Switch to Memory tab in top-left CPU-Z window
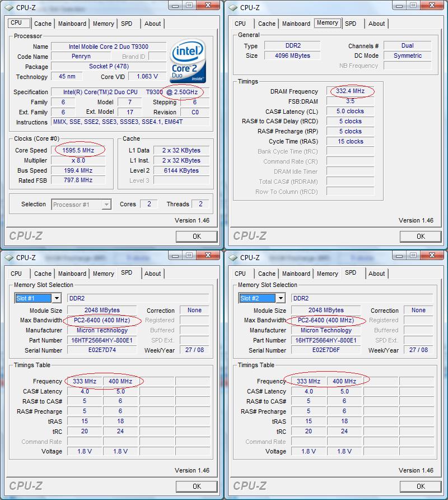The height and width of the screenshot is (500, 448). pyautogui.click(x=103, y=24)
